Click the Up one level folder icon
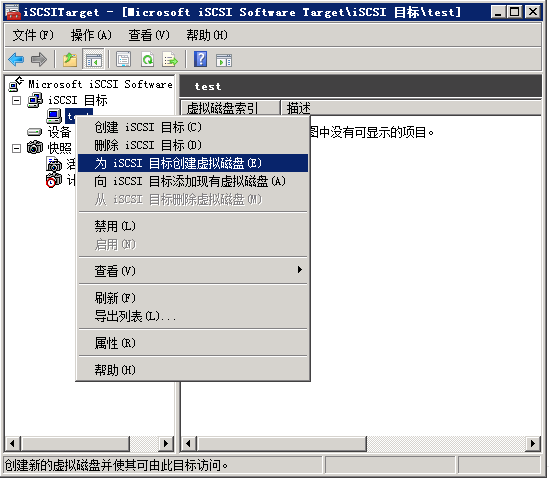This screenshot has width=549, height=480. point(70,60)
